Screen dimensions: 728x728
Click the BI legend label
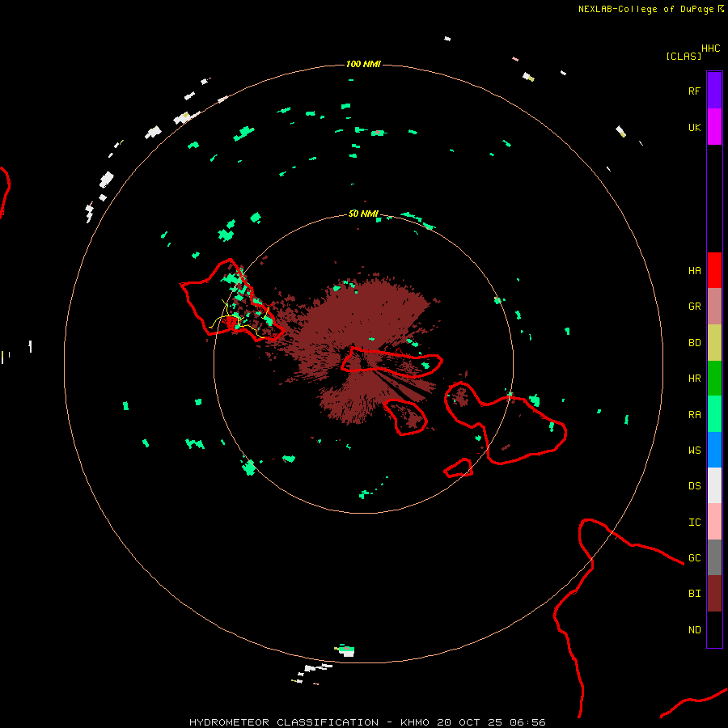694,594
